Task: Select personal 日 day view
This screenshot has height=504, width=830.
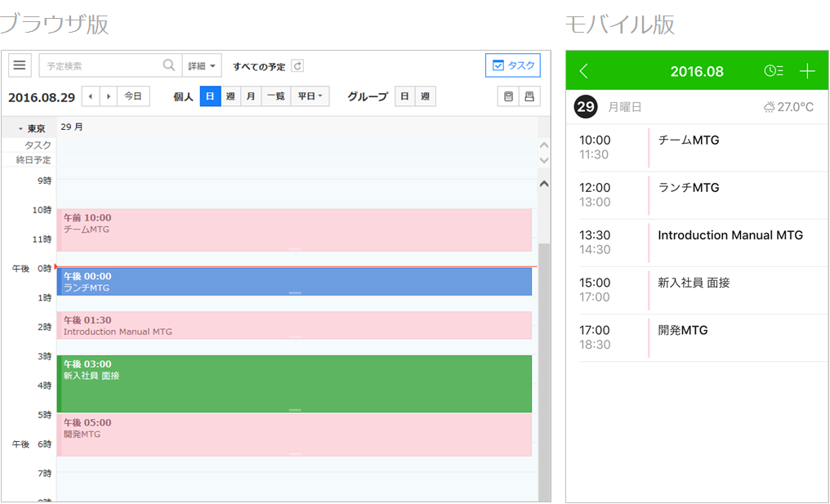Action: [x=210, y=96]
